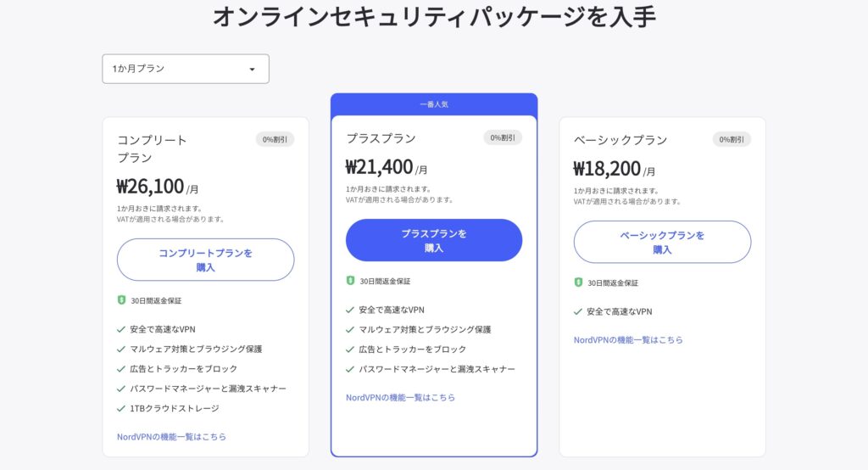868x470 pixels.
Task: Click green shield icon in Basic plan card
Action: pyautogui.click(x=578, y=283)
